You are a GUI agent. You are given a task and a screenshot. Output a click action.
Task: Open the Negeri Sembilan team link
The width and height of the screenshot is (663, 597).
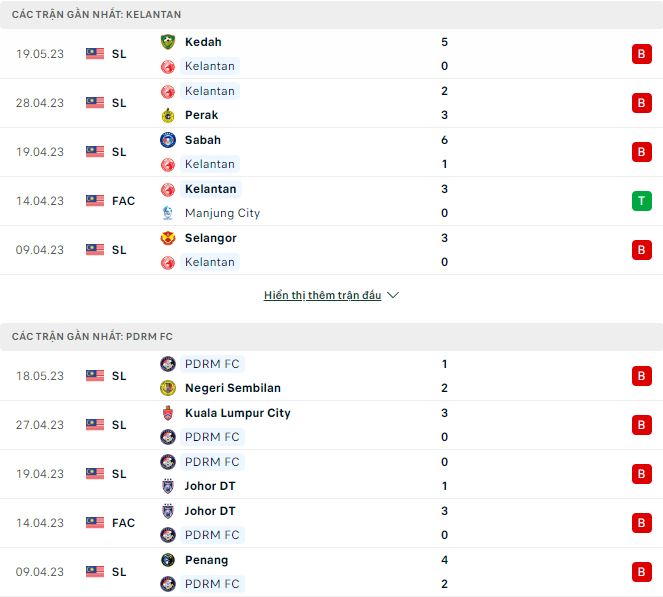click(232, 388)
